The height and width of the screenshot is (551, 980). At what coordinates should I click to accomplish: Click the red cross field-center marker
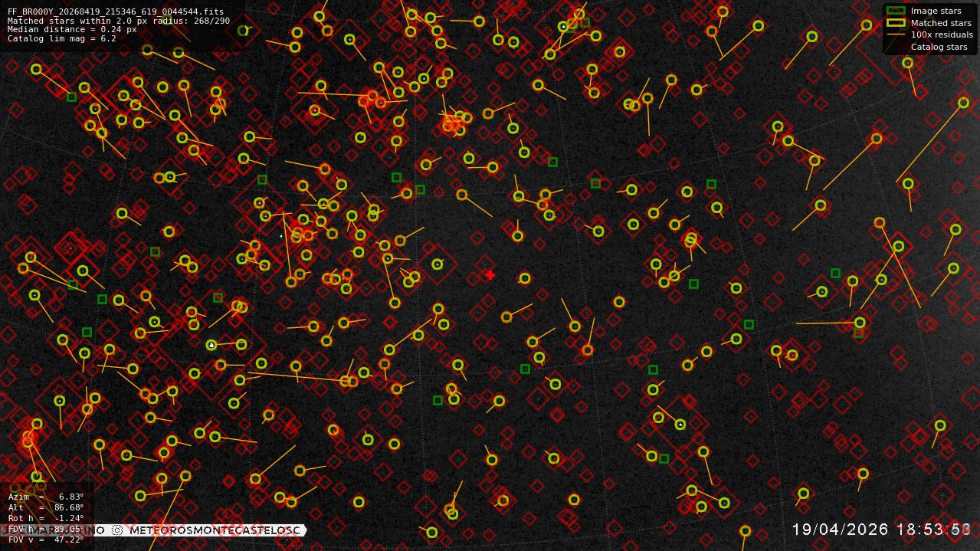pyautogui.click(x=490, y=275)
